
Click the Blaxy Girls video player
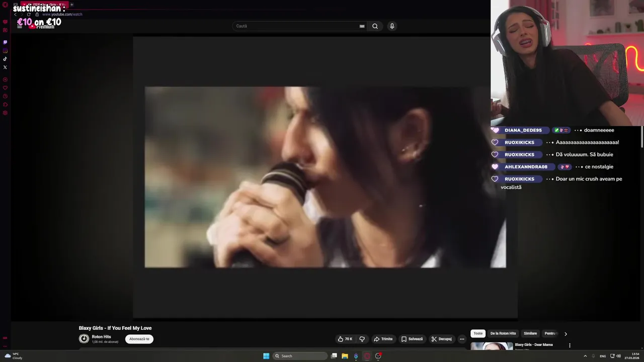pos(325,177)
